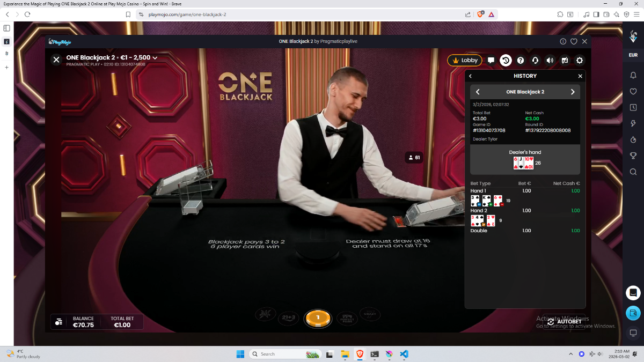Open notifications bell in right sidebar
Screen dimensions: 644x362
pos(633,75)
